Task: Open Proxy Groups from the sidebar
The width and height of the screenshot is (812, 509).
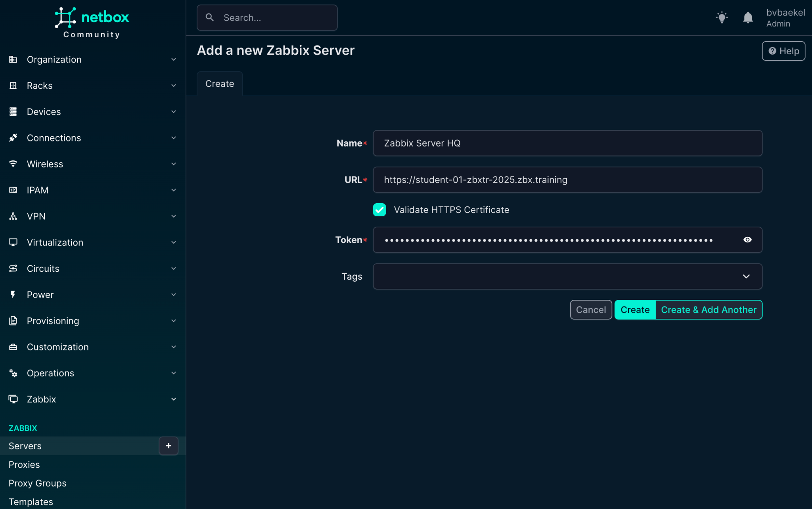Action: coord(37,483)
